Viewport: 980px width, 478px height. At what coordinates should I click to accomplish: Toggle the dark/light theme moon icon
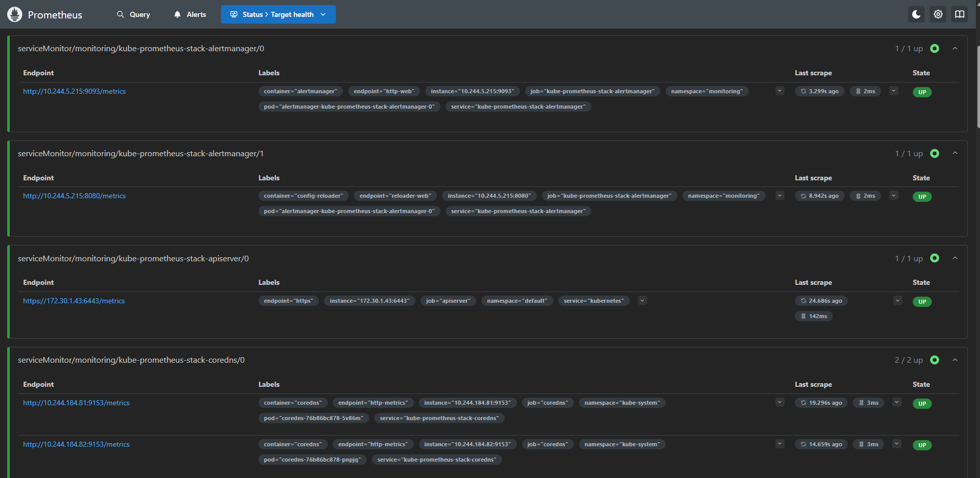coord(916,14)
